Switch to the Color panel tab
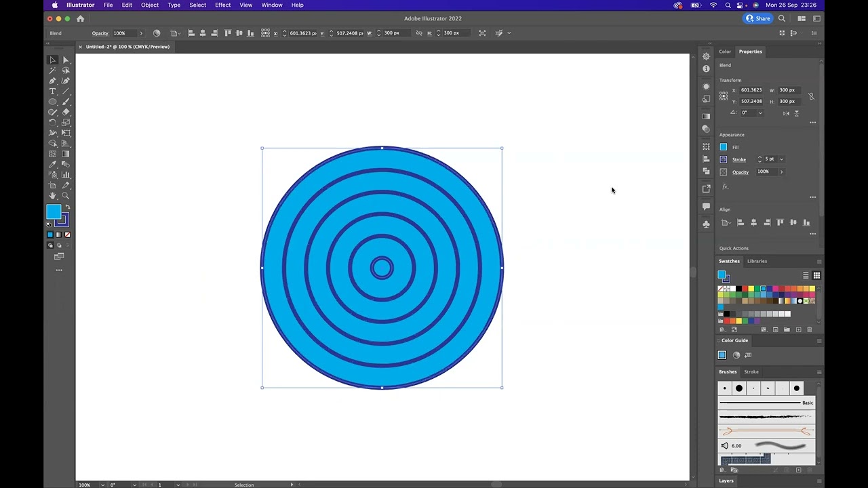Screen dimensions: 868x488 click(725, 52)
